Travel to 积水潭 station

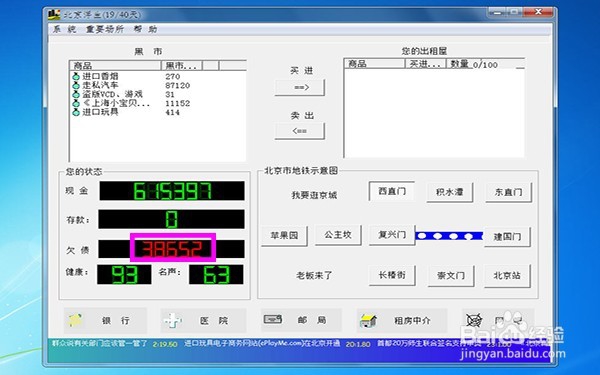coord(450,192)
